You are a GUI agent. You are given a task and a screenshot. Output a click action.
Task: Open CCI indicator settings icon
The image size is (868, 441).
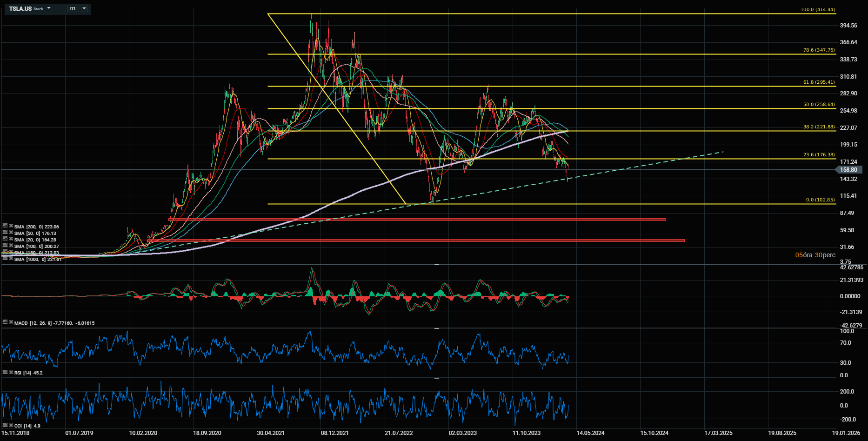point(5,425)
